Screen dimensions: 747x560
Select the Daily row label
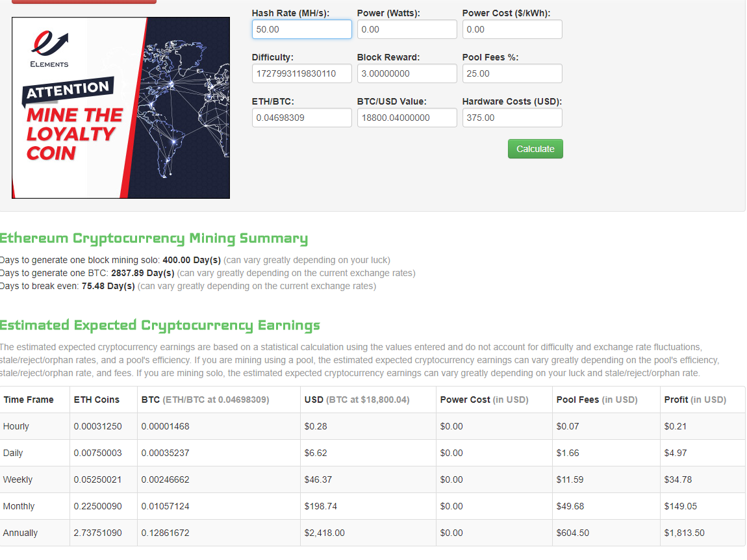click(x=13, y=453)
